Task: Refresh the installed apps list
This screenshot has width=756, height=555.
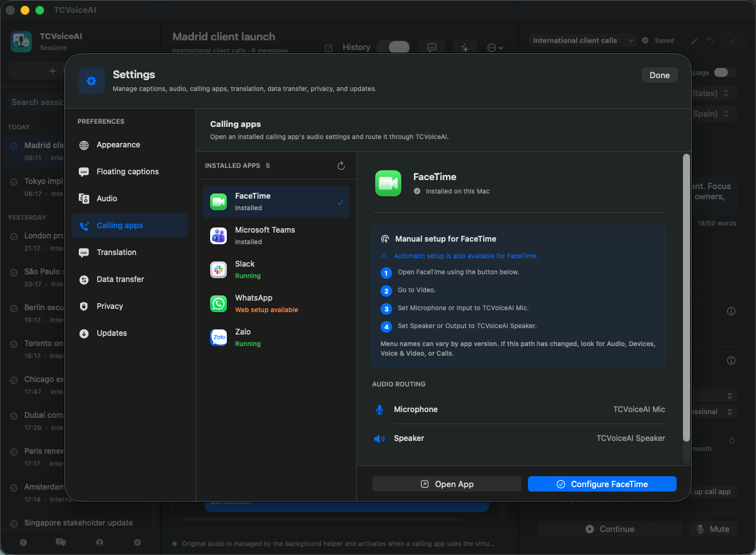Action: point(341,166)
